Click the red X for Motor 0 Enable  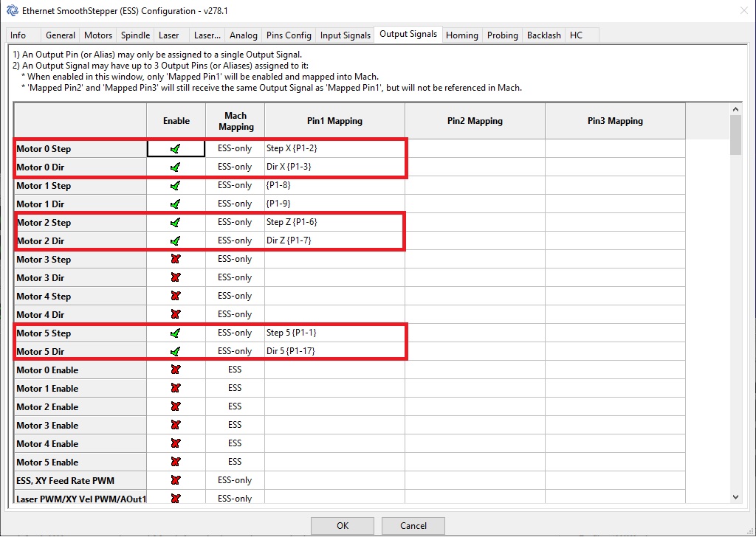(176, 370)
